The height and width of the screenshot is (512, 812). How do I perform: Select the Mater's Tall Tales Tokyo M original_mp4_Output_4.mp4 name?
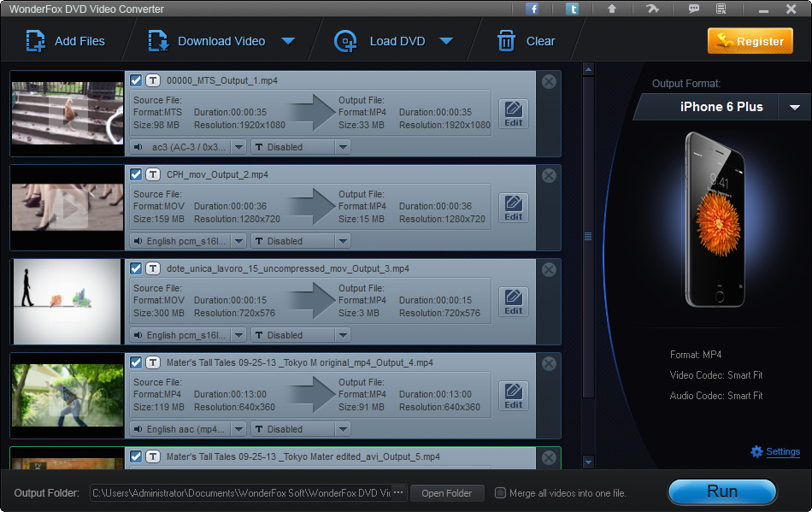300,362
